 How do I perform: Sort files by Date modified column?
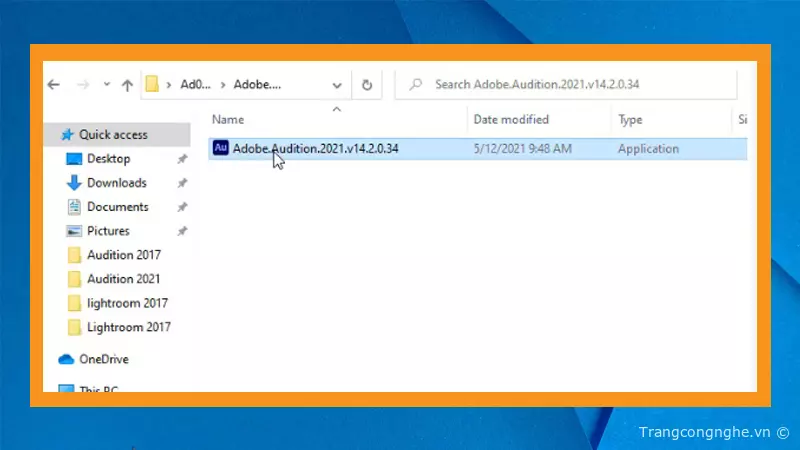click(512, 120)
